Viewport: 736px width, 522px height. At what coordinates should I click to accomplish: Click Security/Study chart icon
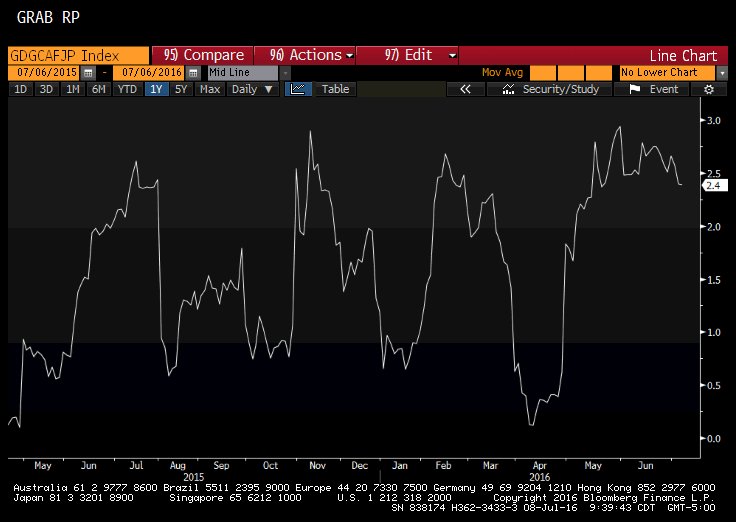508,89
